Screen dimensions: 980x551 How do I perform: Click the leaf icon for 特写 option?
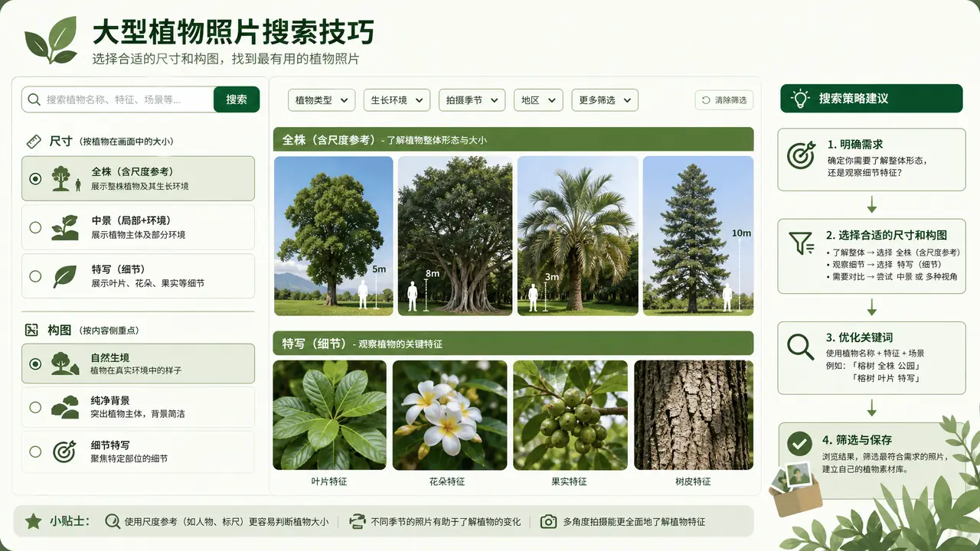pos(64,276)
